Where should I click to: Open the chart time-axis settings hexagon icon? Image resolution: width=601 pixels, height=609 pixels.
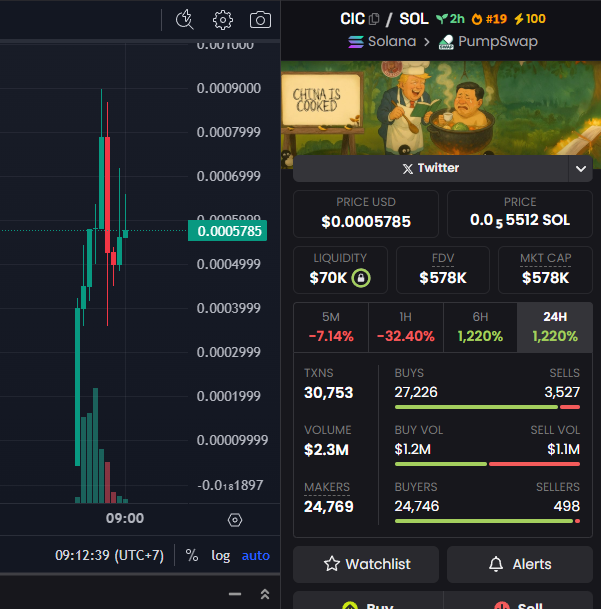click(x=235, y=520)
